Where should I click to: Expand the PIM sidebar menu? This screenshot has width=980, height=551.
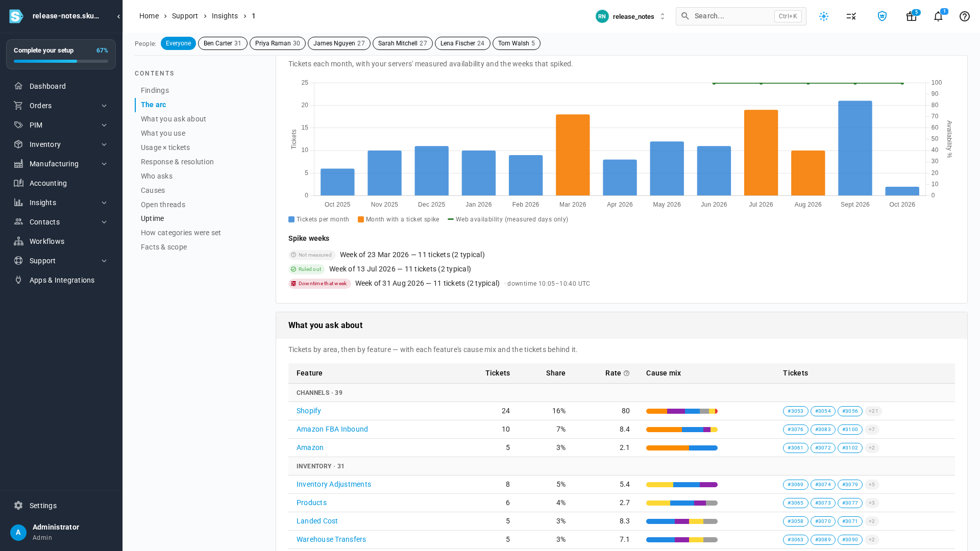[61, 125]
